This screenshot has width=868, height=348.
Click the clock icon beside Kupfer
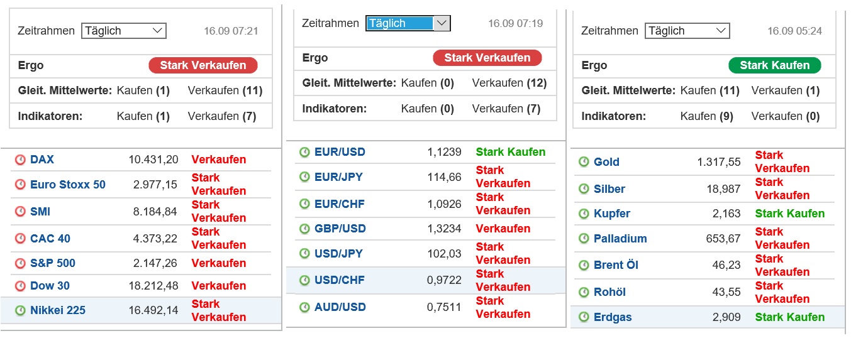[584, 214]
